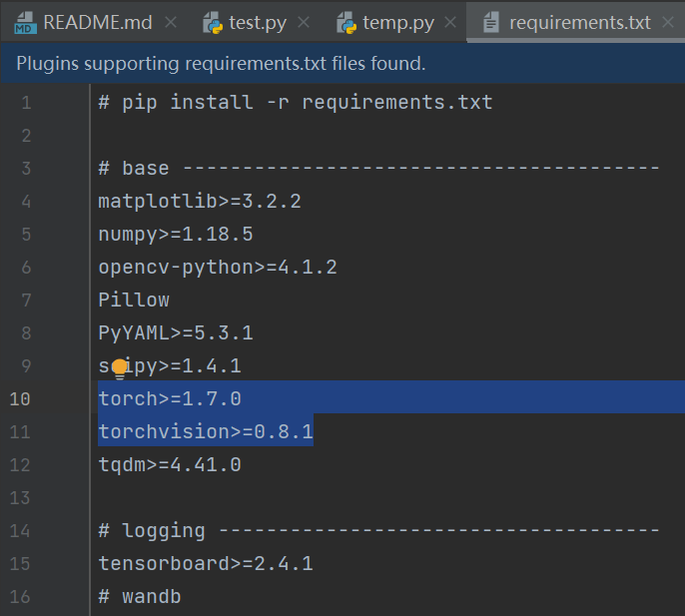This screenshot has height=616, width=685.
Task: Click line number 5 in the gutter
Action: click(26, 235)
